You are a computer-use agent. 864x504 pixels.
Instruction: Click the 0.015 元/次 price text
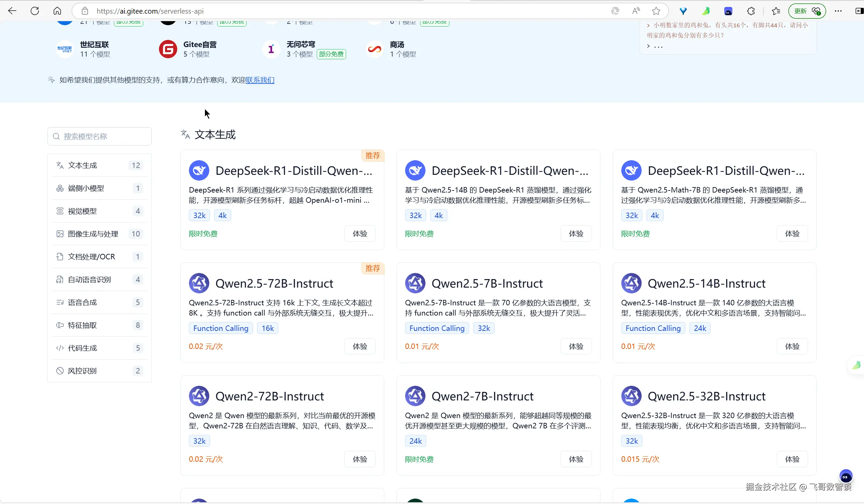pyautogui.click(x=640, y=459)
